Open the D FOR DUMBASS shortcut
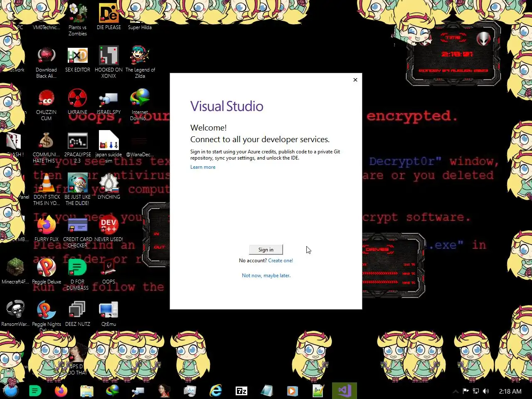The height and width of the screenshot is (399, 532). [x=78, y=274]
